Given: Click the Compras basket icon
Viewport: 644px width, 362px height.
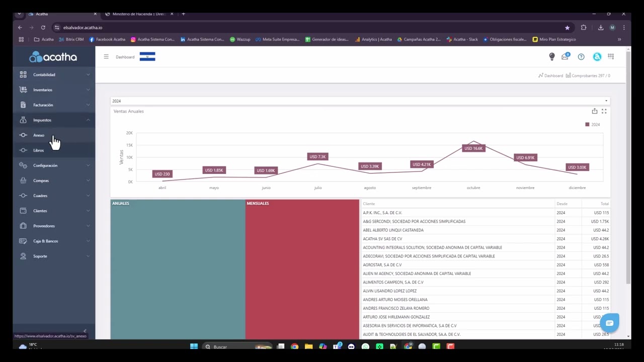Looking at the screenshot, I should point(23,180).
